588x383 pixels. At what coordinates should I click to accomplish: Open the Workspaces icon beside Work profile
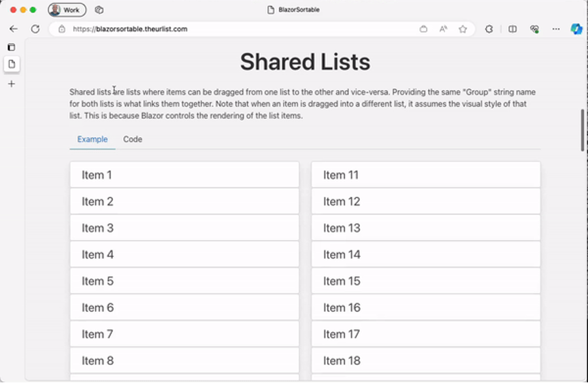(99, 10)
